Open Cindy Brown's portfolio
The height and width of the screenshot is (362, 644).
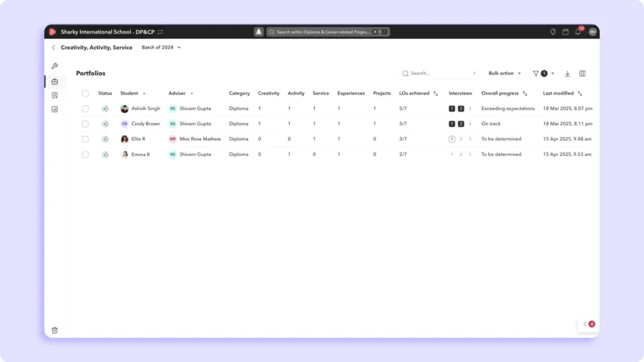145,124
